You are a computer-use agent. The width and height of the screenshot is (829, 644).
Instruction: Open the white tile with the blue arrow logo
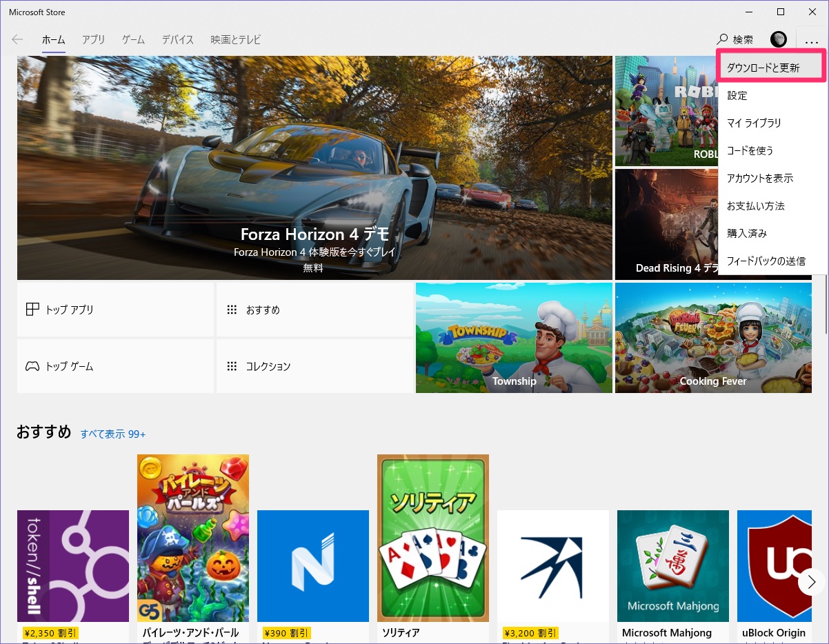pyautogui.click(x=553, y=566)
